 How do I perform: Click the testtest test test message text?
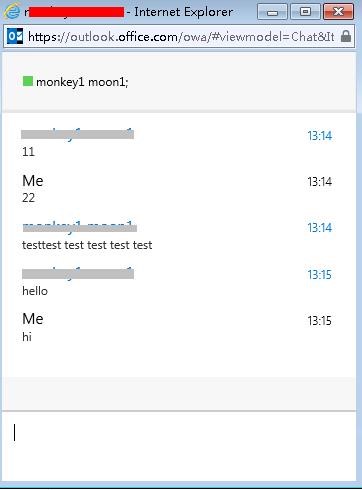coord(87,245)
